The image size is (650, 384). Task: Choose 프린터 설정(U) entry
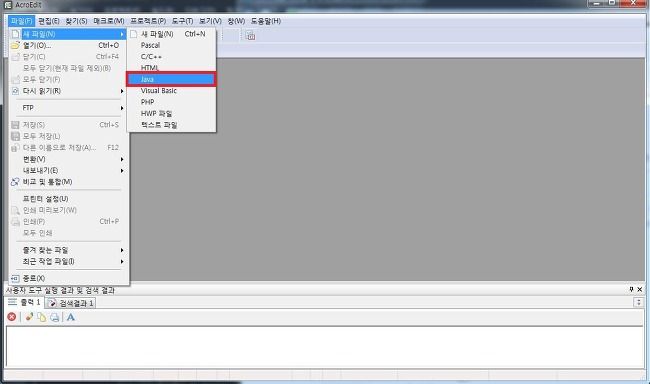tap(68, 199)
